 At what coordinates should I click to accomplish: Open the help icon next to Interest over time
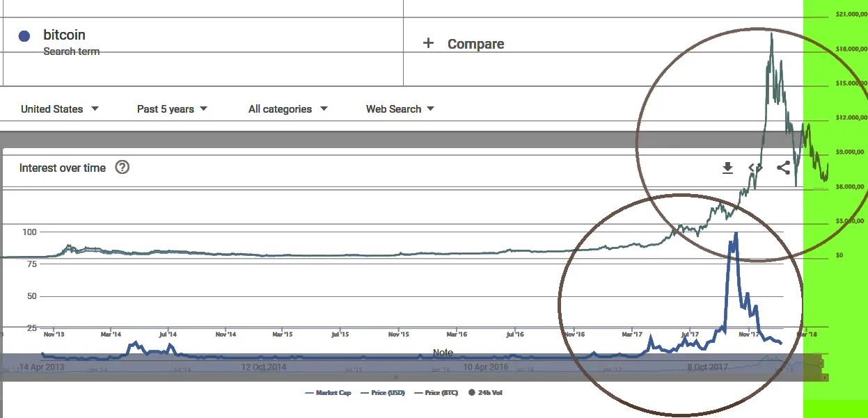point(122,167)
